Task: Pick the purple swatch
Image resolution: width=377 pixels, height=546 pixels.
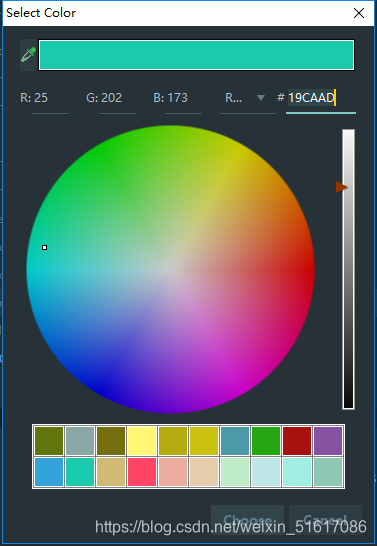Action: click(x=328, y=441)
